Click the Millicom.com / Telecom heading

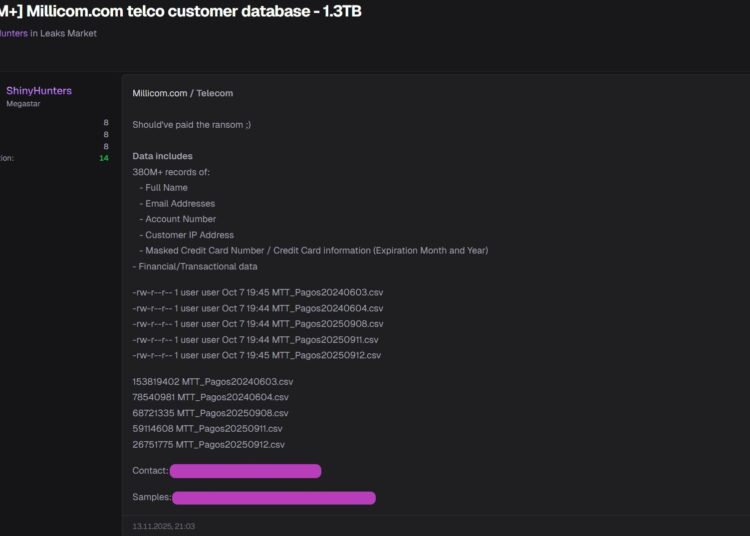[x=182, y=93]
